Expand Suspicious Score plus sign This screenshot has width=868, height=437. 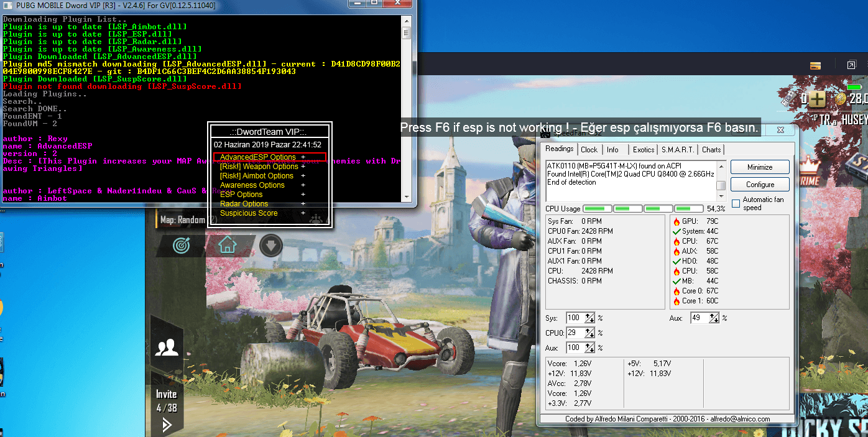(303, 213)
